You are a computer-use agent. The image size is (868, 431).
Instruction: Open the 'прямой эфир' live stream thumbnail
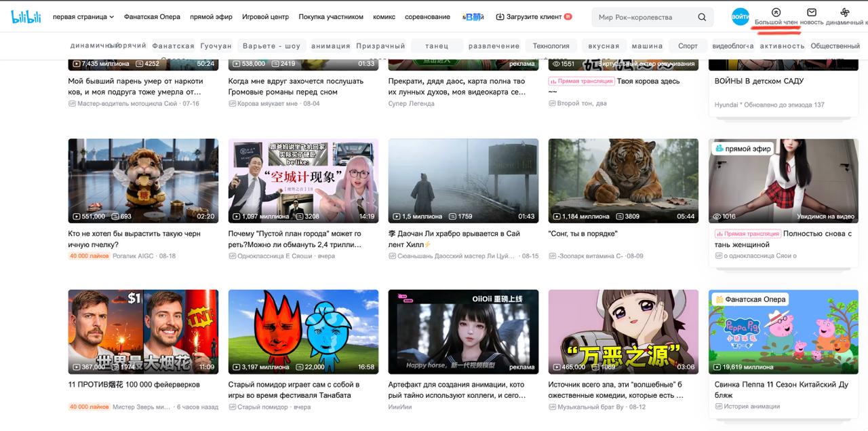(783, 181)
